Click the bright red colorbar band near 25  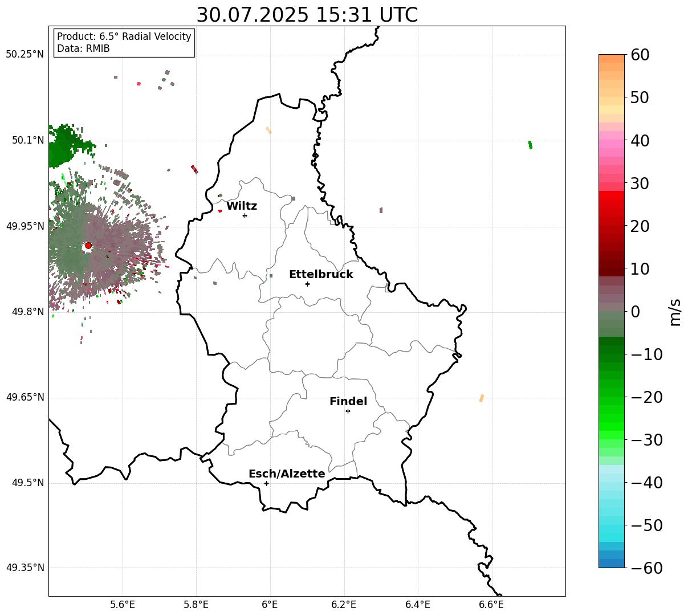[x=612, y=203]
